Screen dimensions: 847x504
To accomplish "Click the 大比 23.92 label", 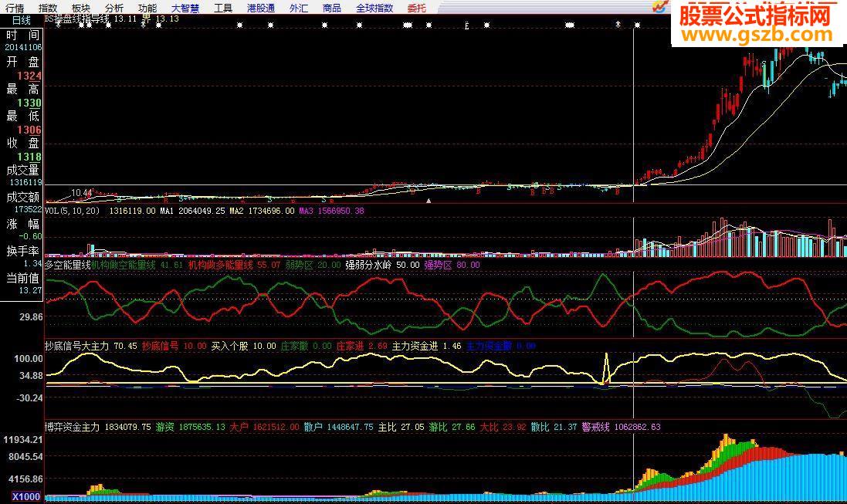I will coord(503,427).
